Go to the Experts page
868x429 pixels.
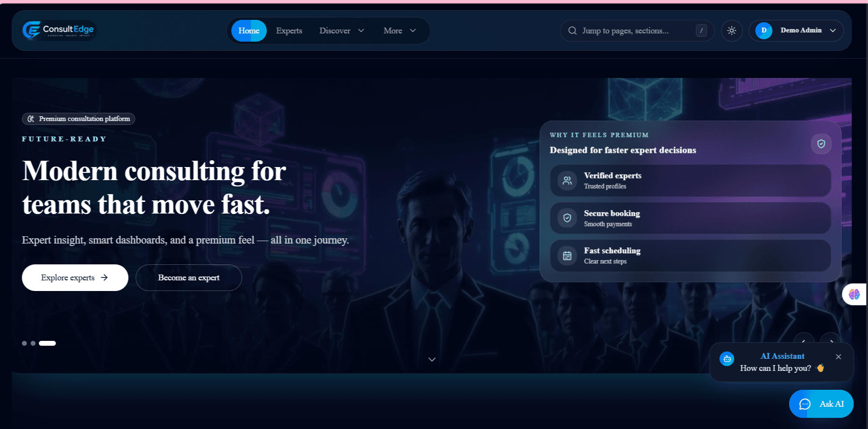289,31
